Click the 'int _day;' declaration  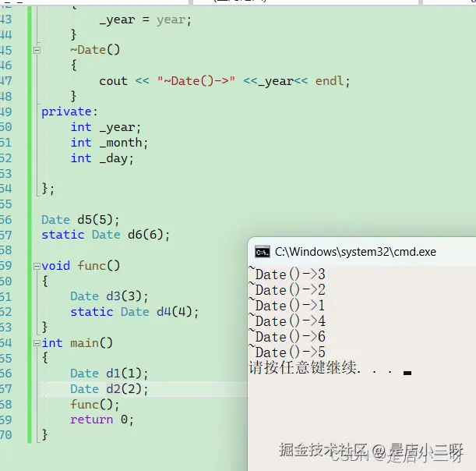pos(102,158)
